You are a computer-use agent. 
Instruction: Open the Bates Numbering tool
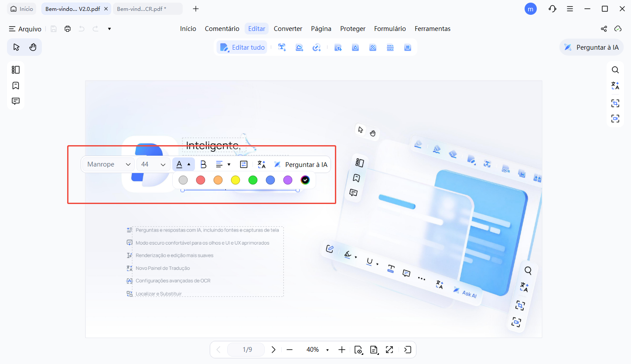[407, 47]
